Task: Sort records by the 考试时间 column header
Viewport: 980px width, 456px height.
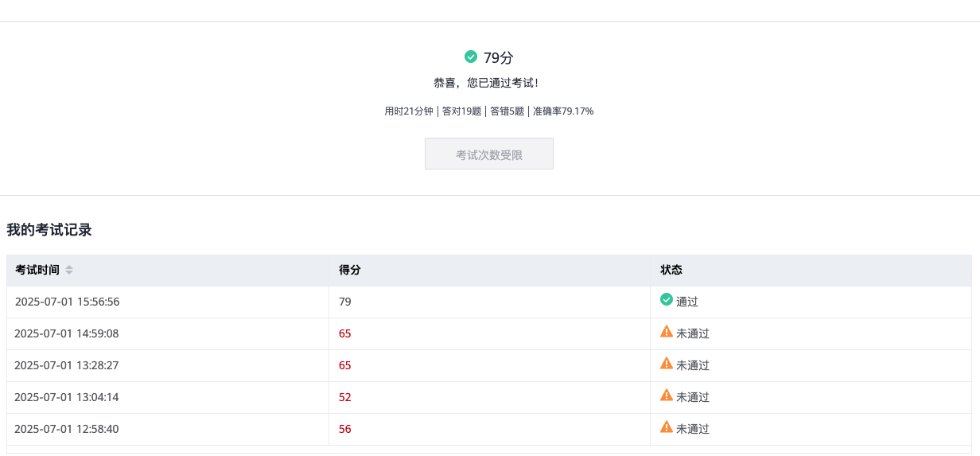Action: [37, 270]
